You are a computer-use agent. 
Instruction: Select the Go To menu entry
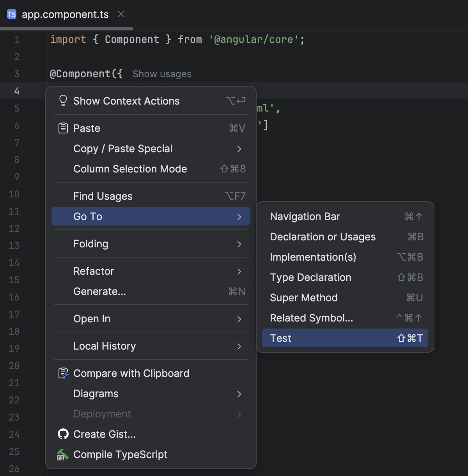point(151,216)
